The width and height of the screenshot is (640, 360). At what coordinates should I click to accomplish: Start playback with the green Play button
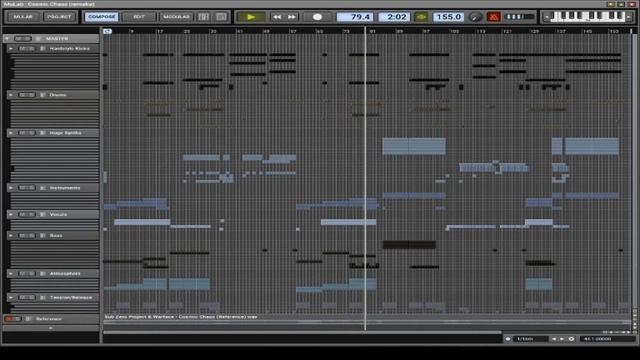[251, 17]
